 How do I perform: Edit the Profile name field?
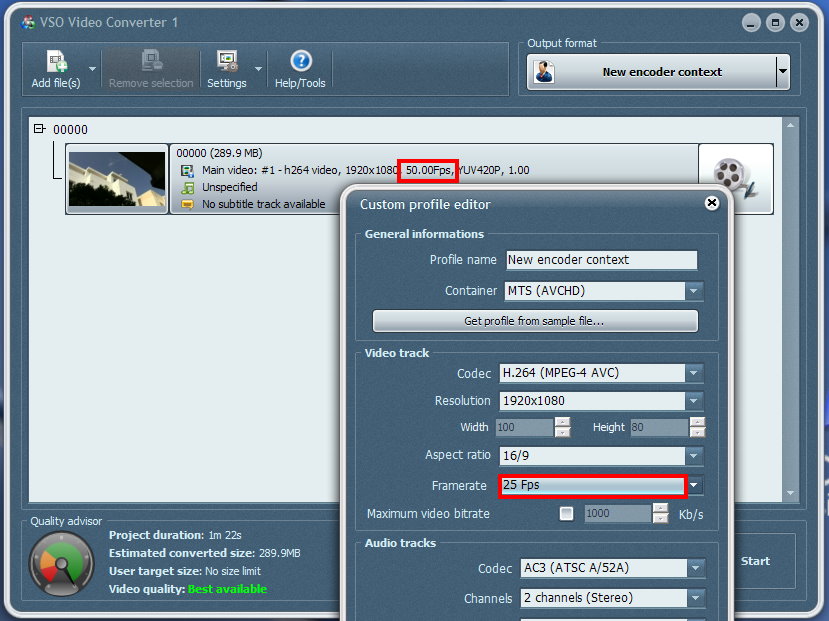coord(601,260)
